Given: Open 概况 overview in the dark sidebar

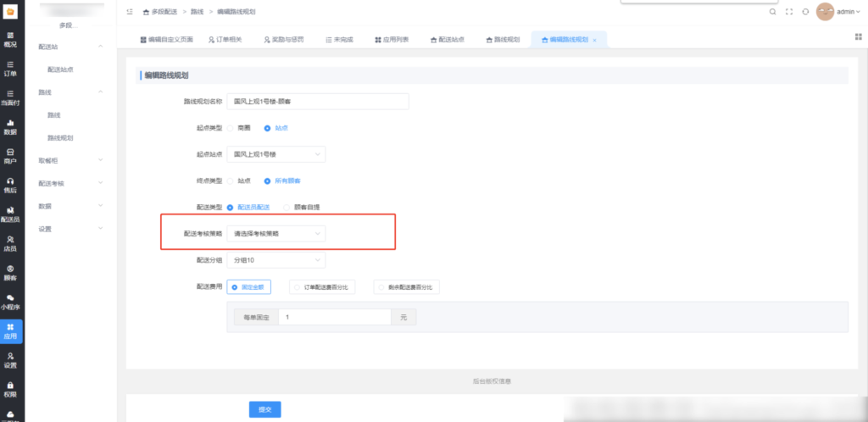Looking at the screenshot, I should [x=10, y=39].
